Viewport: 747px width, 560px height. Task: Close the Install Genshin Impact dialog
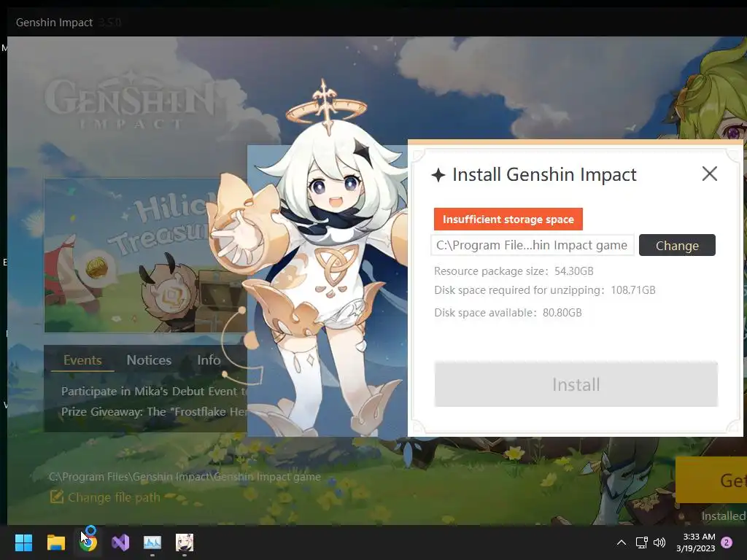pyautogui.click(x=709, y=174)
